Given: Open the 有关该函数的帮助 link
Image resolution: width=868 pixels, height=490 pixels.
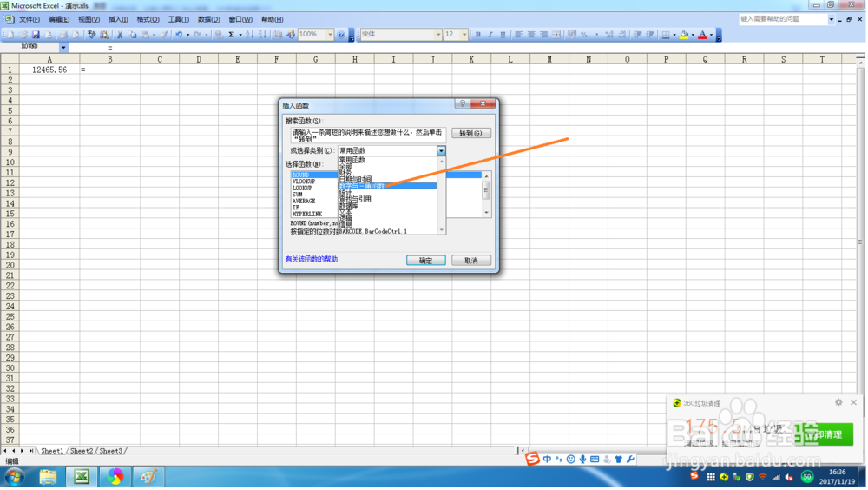Looking at the screenshot, I should [x=312, y=260].
